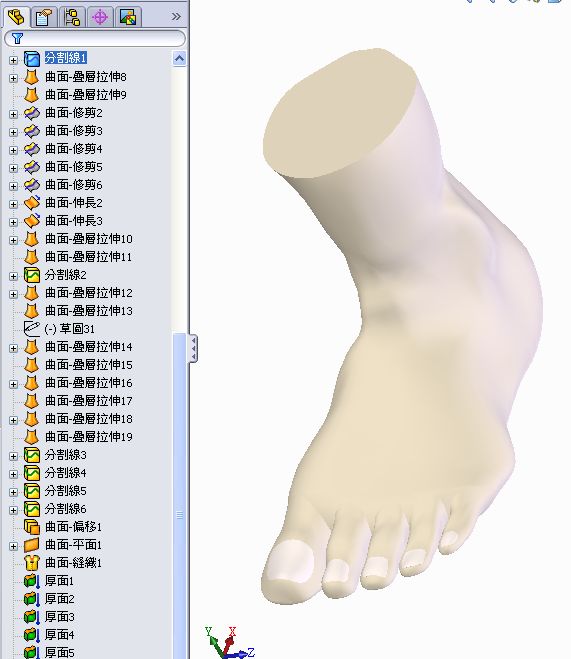Expand the 分割線2 feature

(13, 276)
